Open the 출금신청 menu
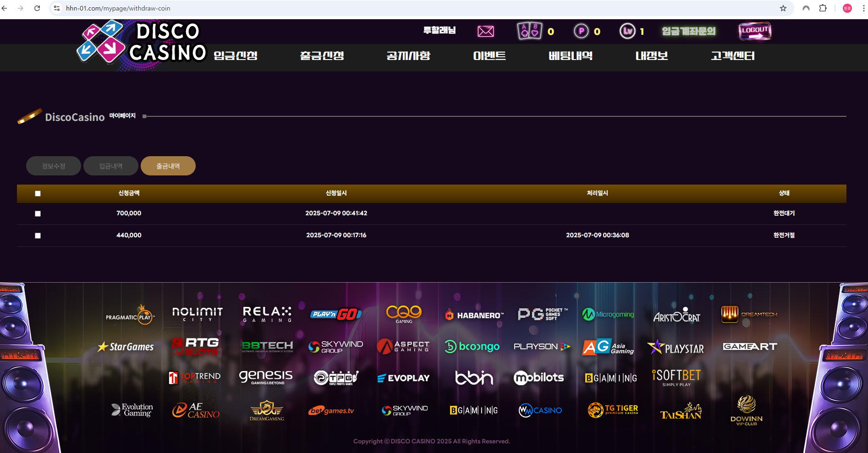Viewport: 868px width, 453px height. 322,56
